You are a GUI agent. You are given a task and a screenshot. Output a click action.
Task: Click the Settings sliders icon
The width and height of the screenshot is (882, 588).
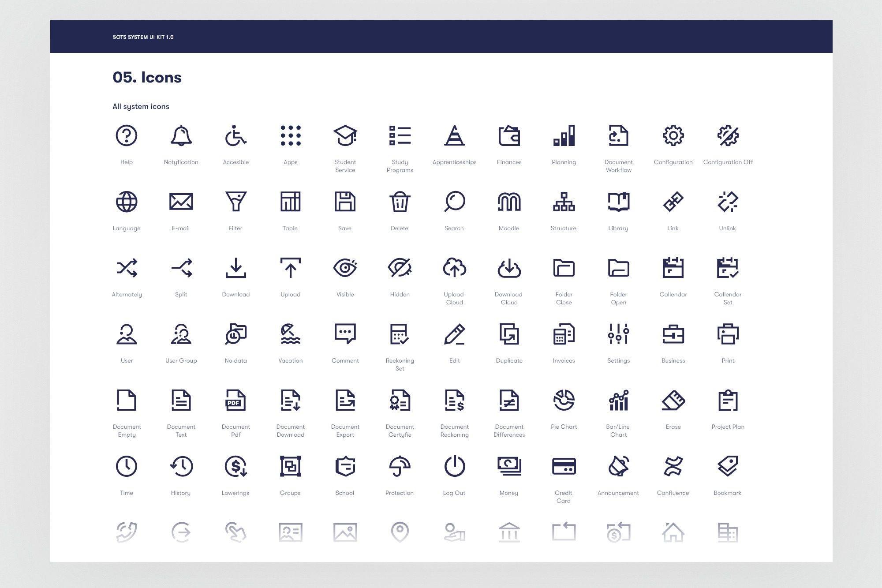(618, 334)
